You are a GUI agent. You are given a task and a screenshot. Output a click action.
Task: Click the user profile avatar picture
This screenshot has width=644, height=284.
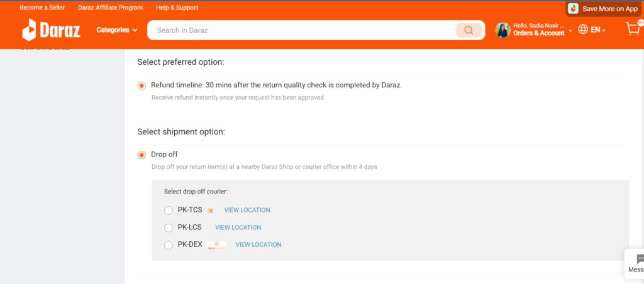click(x=502, y=30)
